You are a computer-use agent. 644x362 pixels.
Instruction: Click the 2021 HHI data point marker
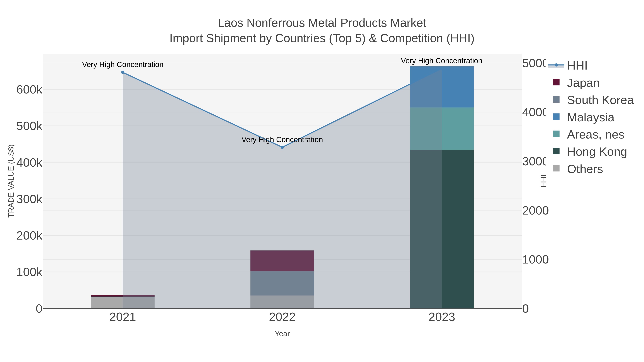tap(123, 72)
